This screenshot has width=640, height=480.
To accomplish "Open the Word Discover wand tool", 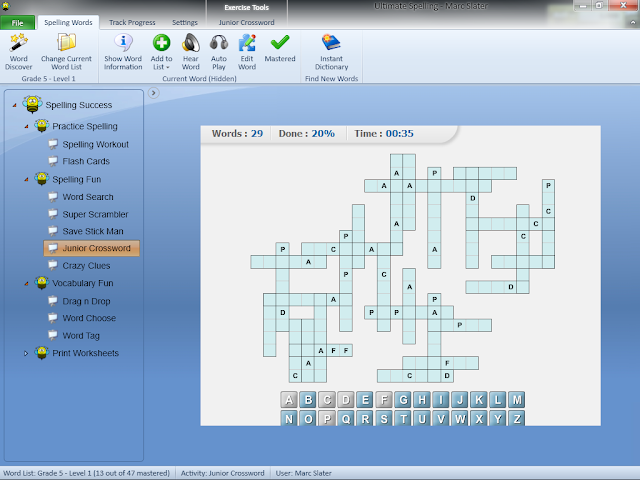I will coord(19,52).
